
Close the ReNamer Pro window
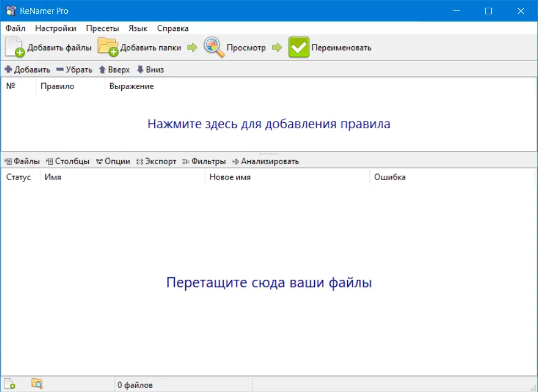pos(520,10)
